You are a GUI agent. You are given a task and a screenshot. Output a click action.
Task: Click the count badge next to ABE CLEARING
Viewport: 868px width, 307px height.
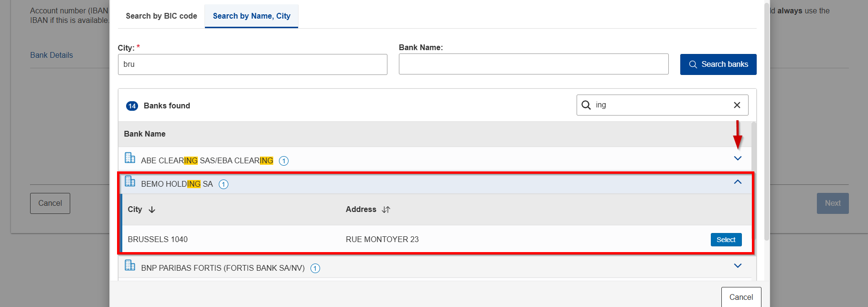tap(284, 161)
